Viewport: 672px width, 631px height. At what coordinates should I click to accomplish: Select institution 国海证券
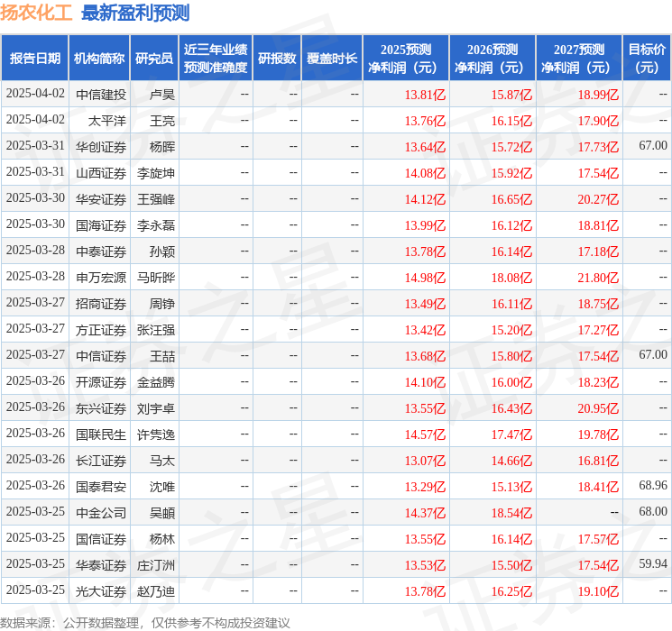101,224
